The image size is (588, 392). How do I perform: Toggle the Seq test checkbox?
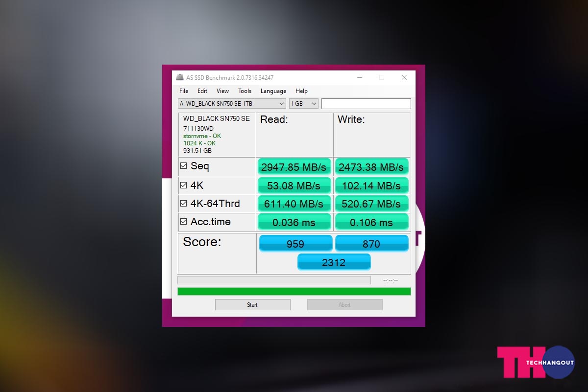(183, 166)
